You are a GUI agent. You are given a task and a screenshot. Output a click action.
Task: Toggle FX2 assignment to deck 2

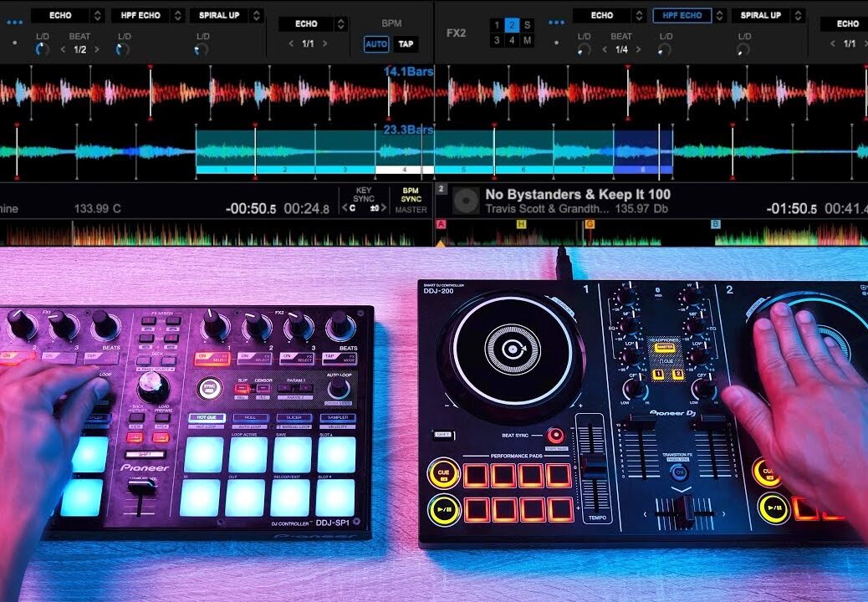coord(512,25)
